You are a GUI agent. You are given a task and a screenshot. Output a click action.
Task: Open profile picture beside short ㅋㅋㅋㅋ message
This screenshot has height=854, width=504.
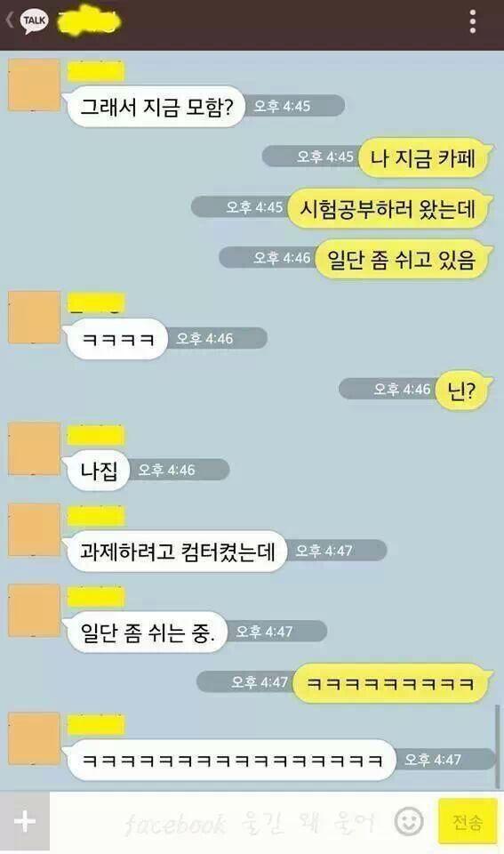(x=34, y=318)
